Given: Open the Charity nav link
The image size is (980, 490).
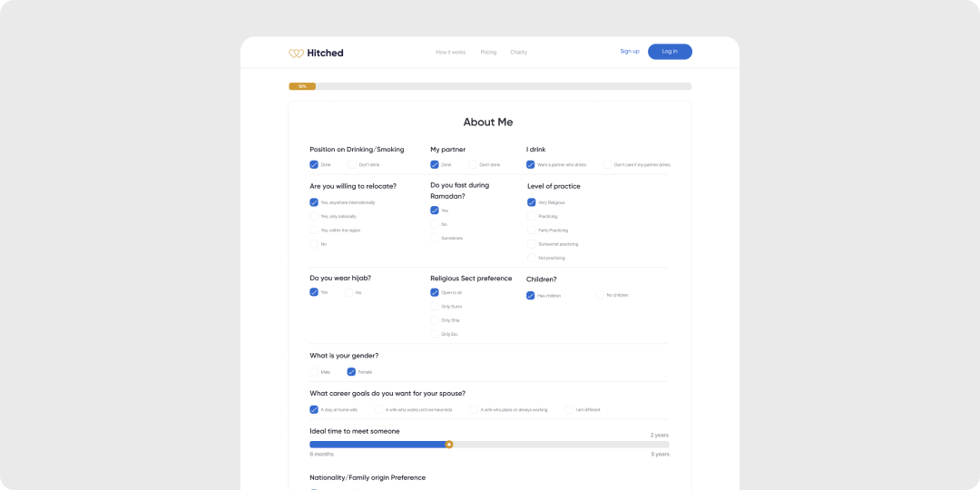Looking at the screenshot, I should [x=518, y=53].
